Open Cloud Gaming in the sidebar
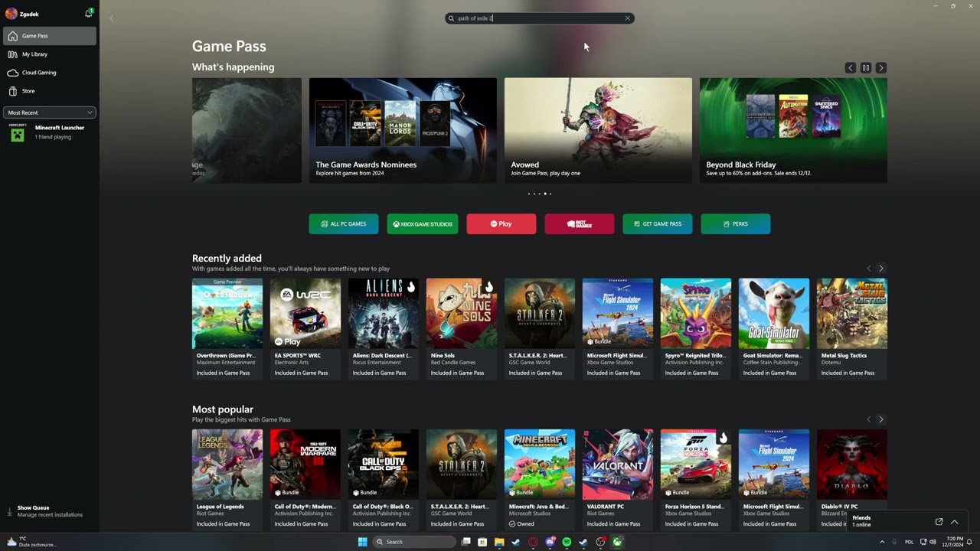The width and height of the screenshot is (980, 551). [x=50, y=73]
